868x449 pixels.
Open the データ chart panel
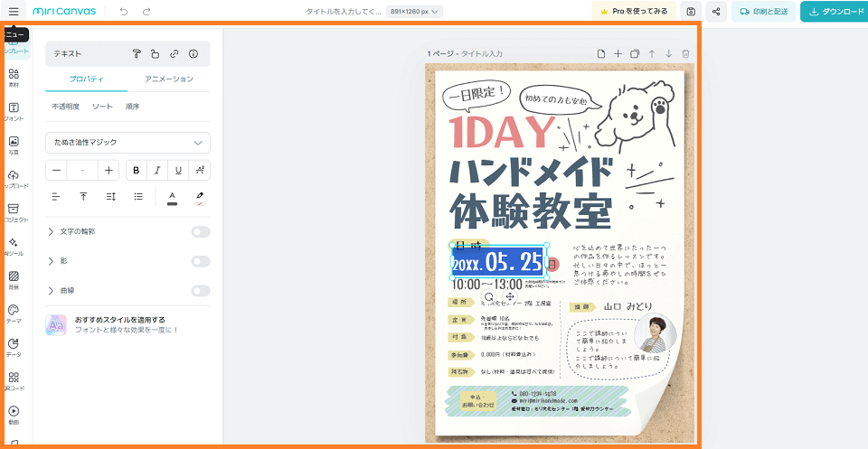(14, 348)
